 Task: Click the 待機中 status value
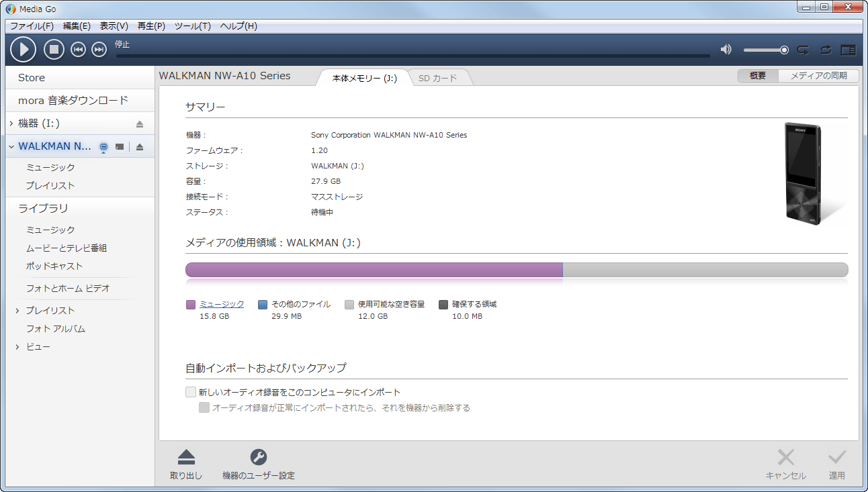point(322,212)
